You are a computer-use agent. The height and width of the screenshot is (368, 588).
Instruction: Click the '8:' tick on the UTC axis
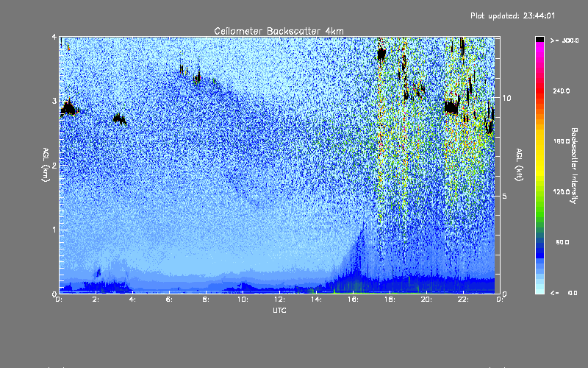[x=206, y=300]
